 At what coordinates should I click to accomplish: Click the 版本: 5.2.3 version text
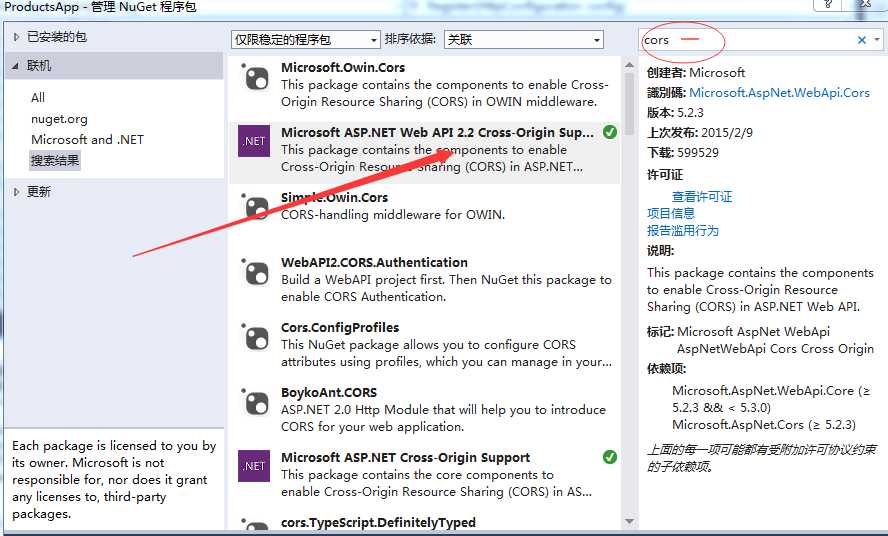point(675,112)
